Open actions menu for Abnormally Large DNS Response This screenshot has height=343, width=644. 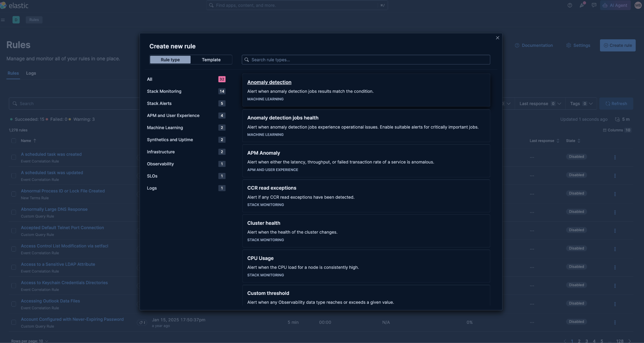coord(615,212)
